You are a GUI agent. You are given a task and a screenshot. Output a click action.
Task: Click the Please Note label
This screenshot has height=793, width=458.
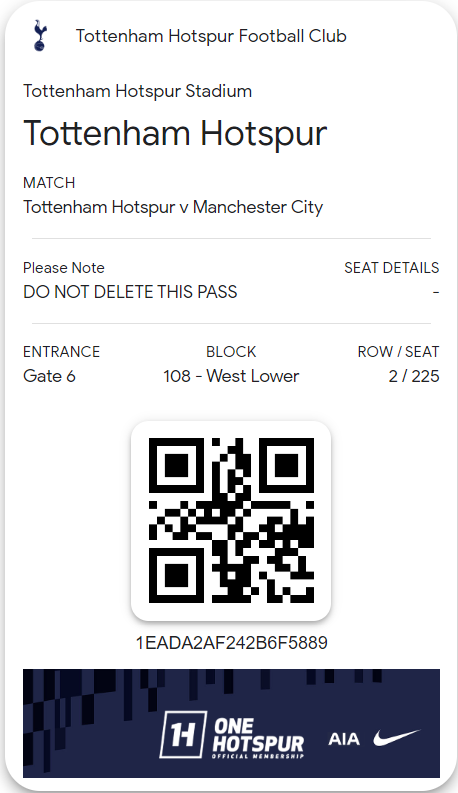pos(64,268)
